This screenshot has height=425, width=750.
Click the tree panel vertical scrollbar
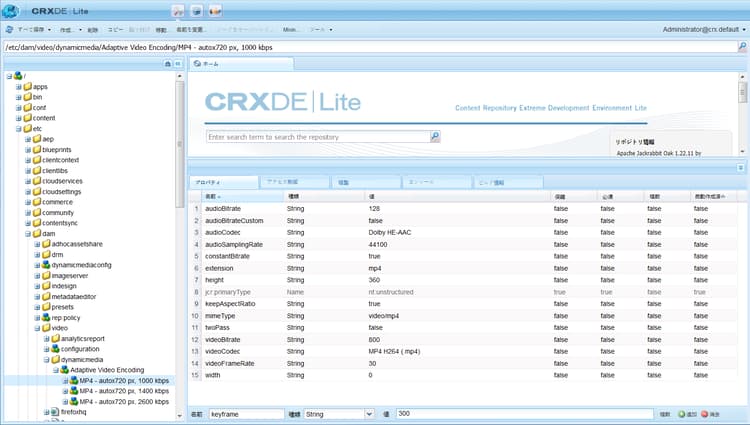coord(180,143)
